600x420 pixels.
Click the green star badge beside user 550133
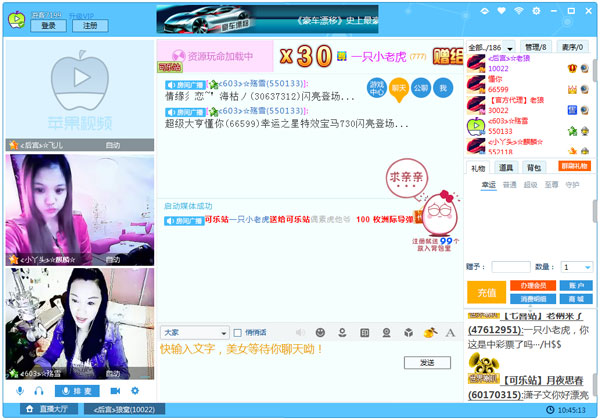pyautogui.click(x=572, y=131)
